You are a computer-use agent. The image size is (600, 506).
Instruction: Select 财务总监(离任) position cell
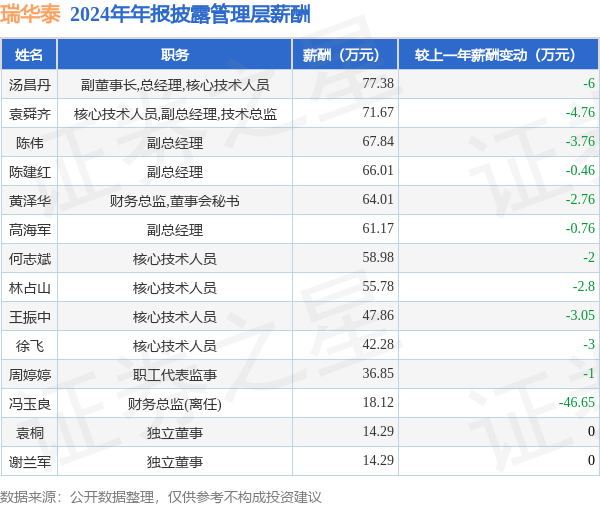pyautogui.click(x=175, y=404)
